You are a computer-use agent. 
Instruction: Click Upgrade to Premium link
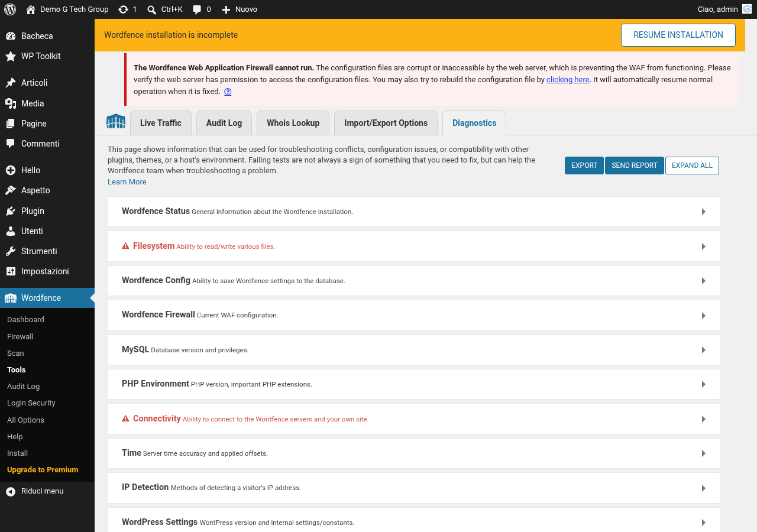tap(43, 470)
